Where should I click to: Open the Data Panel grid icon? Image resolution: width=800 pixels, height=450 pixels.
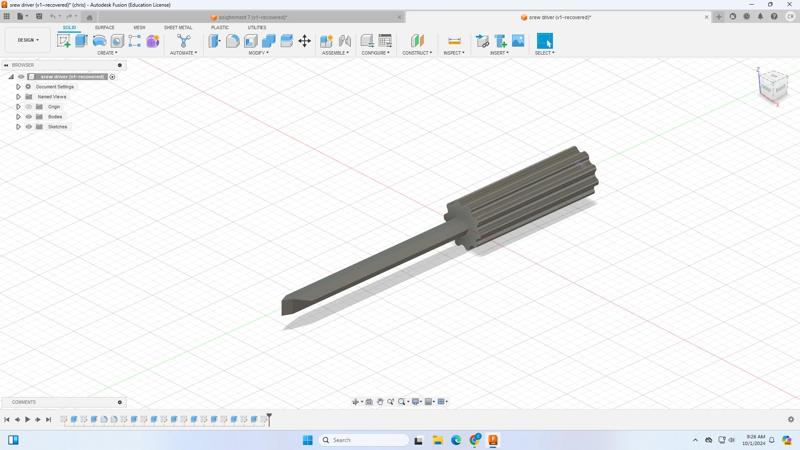pos(7,16)
